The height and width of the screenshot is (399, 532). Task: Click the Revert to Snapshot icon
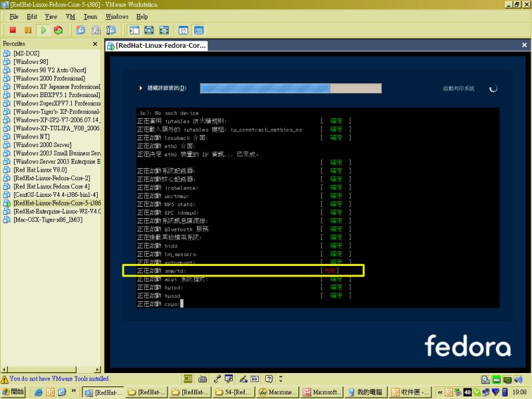tap(96, 30)
